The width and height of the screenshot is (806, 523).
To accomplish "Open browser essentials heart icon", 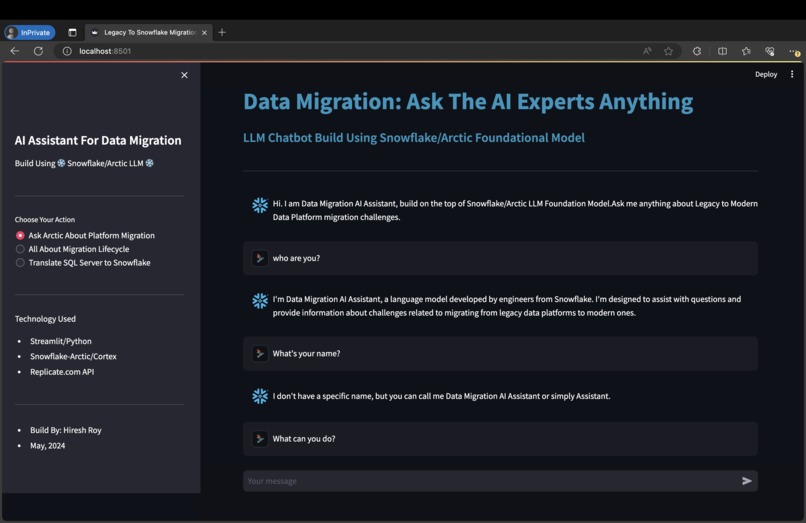I will pyautogui.click(x=770, y=51).
